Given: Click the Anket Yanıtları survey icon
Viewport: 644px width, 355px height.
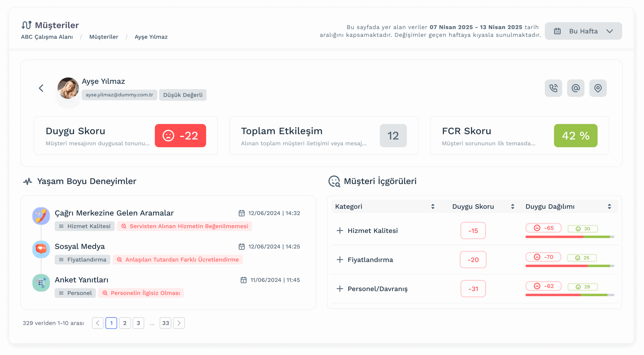Looking at the screenshot, I should pyautogui.click(x=41, y=282).
